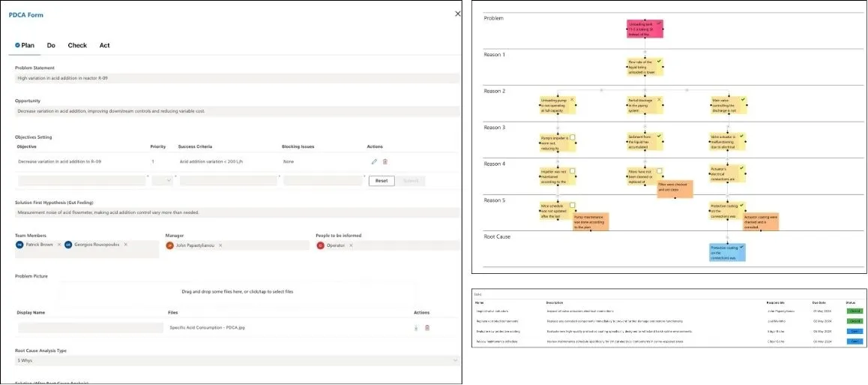Select the Plan tab
The height and width of the screenshot is (385, 868).
click(25, 46)
